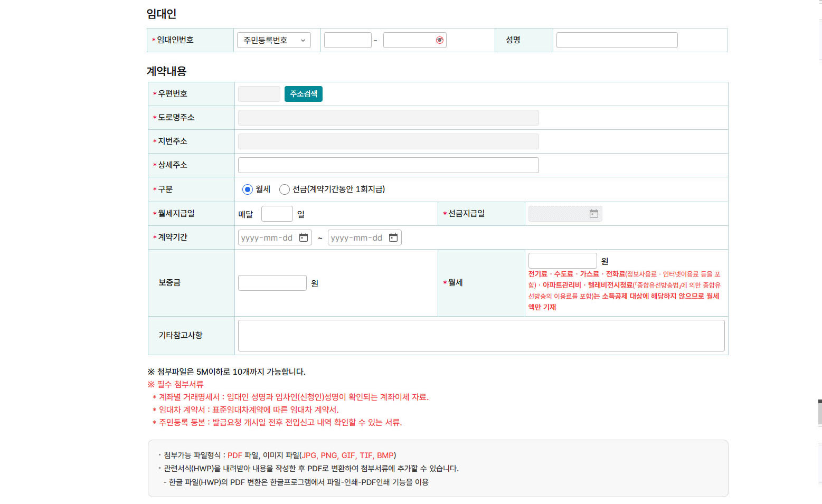822x504 pixels.
Task: Focus the 상세주소 input box
Action: click(388, 165)
